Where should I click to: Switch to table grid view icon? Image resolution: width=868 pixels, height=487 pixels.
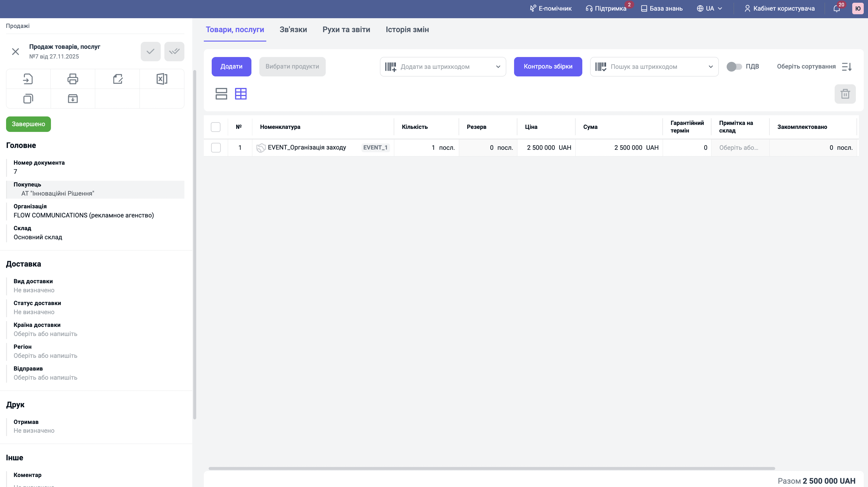[x=241, y=94]
